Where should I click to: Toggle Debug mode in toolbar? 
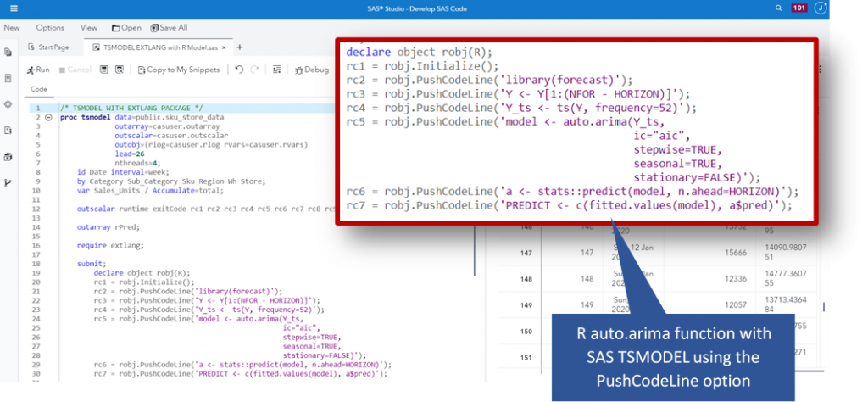[x=311, y=70]
